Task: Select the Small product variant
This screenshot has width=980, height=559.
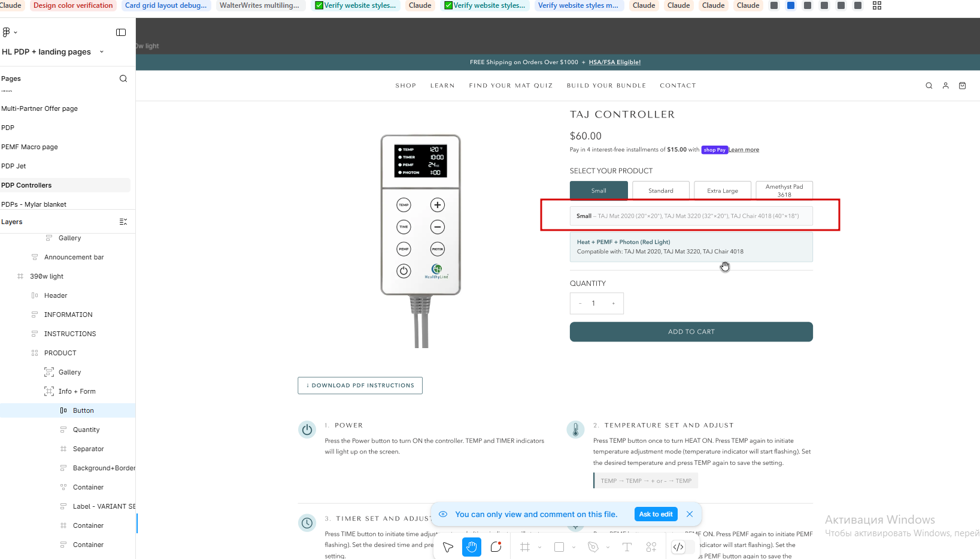Action: (599, 191)
